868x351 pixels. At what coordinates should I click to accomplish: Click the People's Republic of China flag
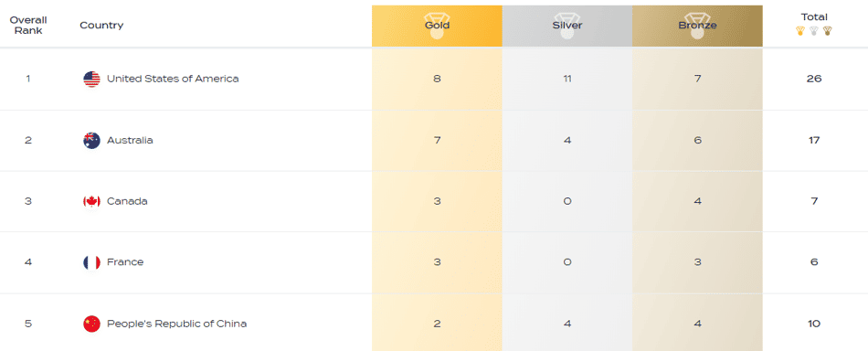point(91,324)
